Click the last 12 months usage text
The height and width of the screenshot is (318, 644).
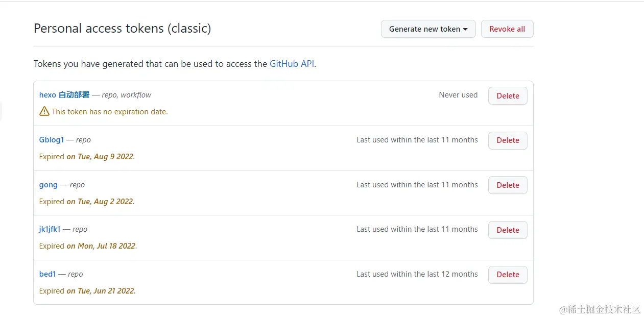coord(417,274)
